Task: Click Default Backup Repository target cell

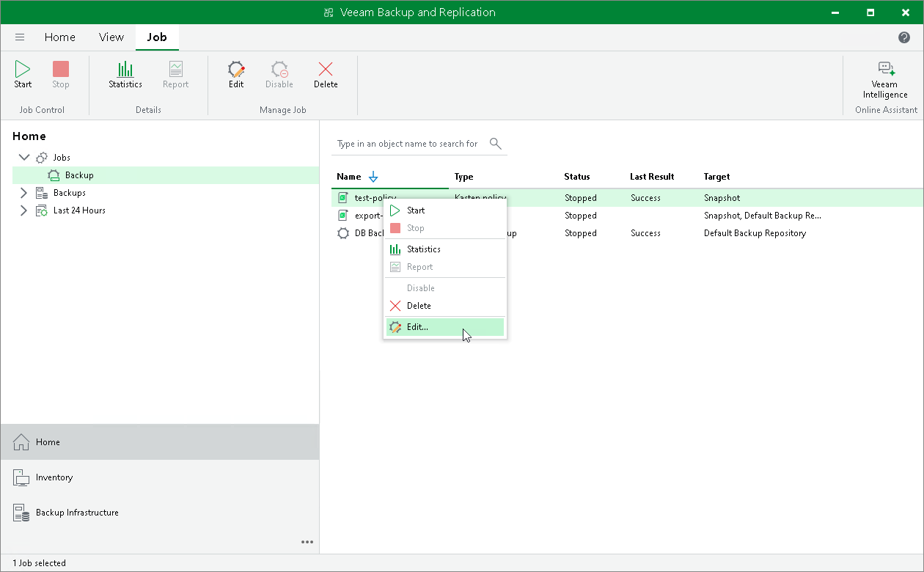Action: (755, 233)
